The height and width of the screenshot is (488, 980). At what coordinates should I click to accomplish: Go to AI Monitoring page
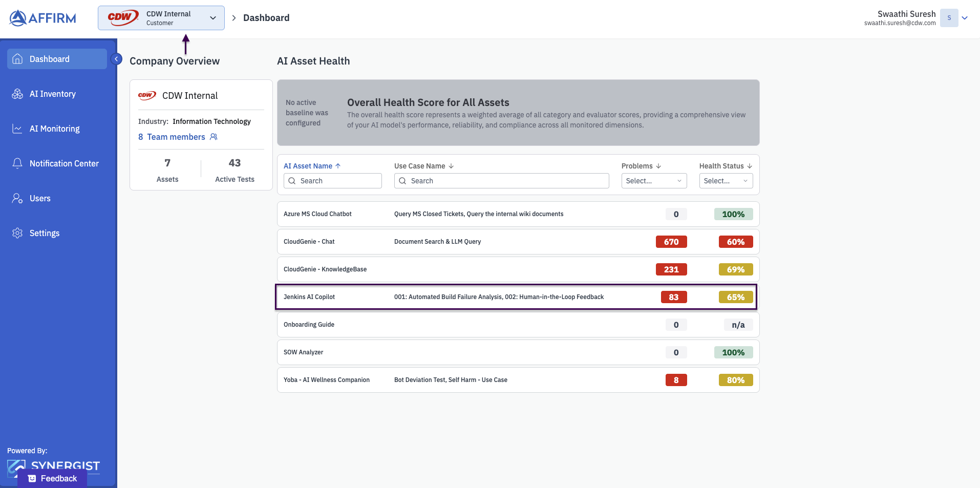pos(54,129)
